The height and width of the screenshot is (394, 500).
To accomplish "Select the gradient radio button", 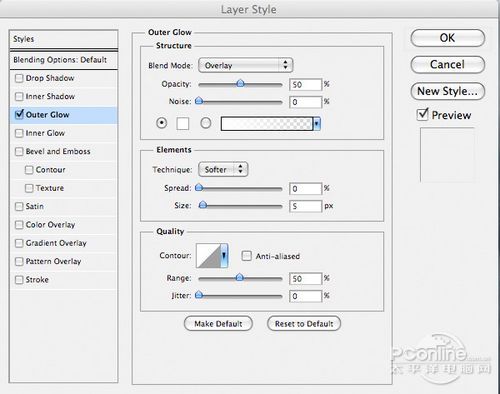I will 206,123.
